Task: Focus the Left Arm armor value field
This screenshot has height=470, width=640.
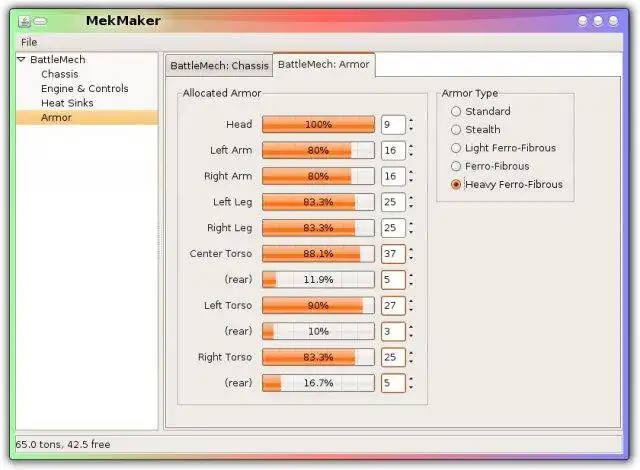Action: tap(393, 151)
